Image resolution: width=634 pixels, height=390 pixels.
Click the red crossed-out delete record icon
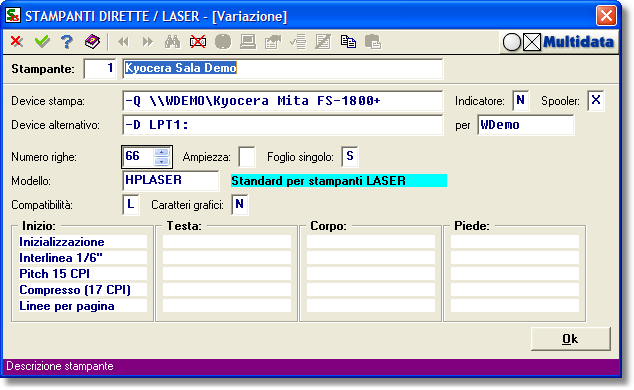tap(198, 42)
